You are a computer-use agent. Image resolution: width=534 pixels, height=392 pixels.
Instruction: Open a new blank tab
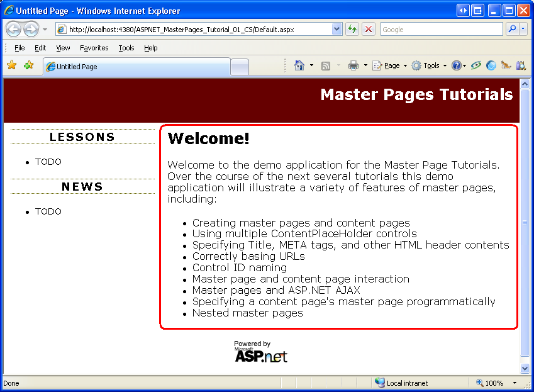(x=240, y=67)
